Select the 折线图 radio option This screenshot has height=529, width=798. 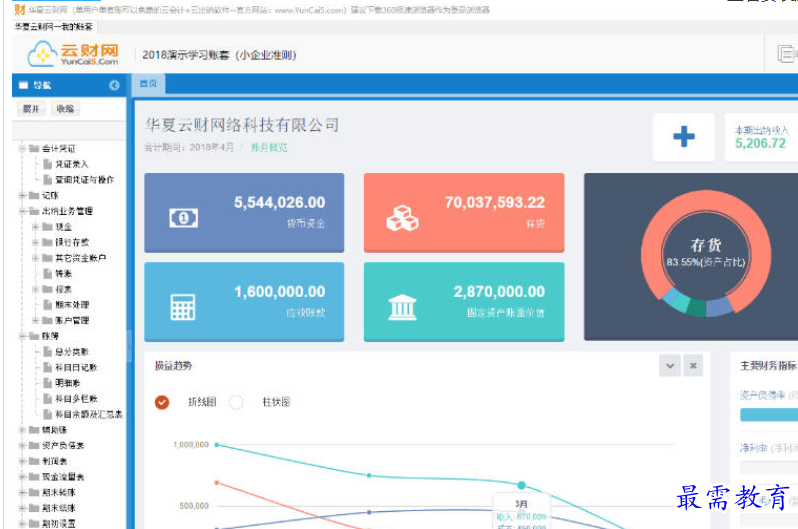pos(162,402)
